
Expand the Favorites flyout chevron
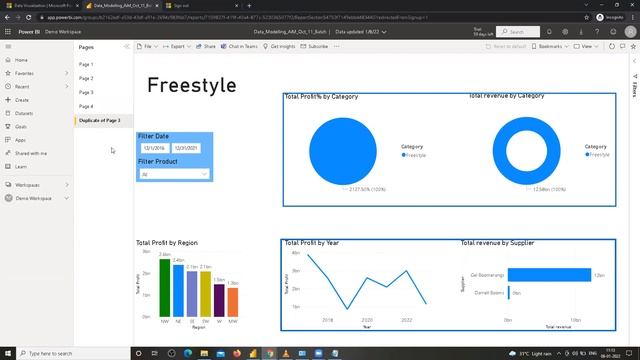67,73
